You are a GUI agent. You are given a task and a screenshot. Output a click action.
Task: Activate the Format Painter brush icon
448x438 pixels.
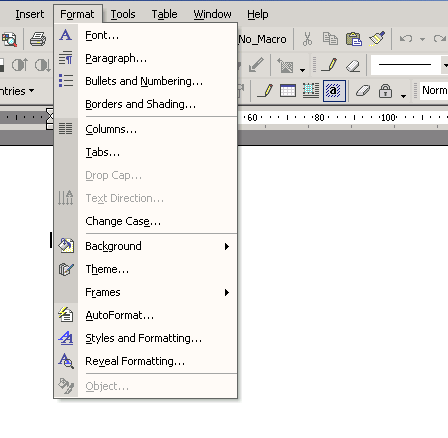[x=377, y=39]
